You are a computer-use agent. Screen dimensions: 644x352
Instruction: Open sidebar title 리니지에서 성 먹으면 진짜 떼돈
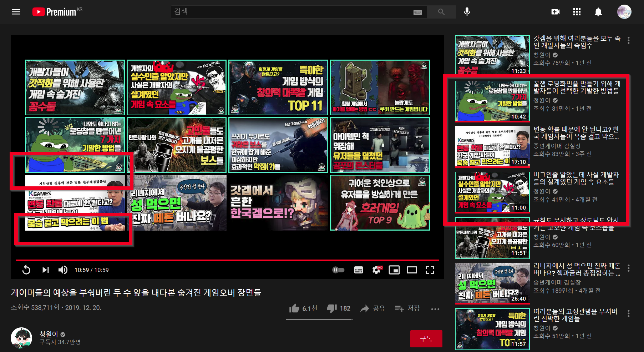pyautogui.click(x=577, y=269)
